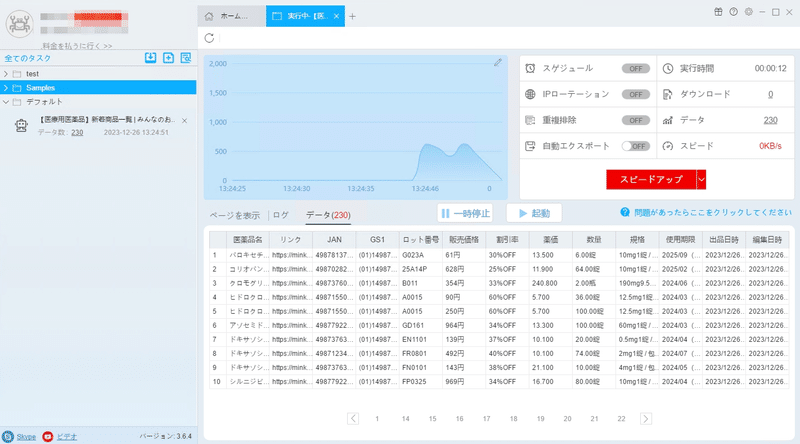Image resolution: width=800 pixels, height=444 pixels.
Task: Click the duplicate removal icon
Action: 530,120
